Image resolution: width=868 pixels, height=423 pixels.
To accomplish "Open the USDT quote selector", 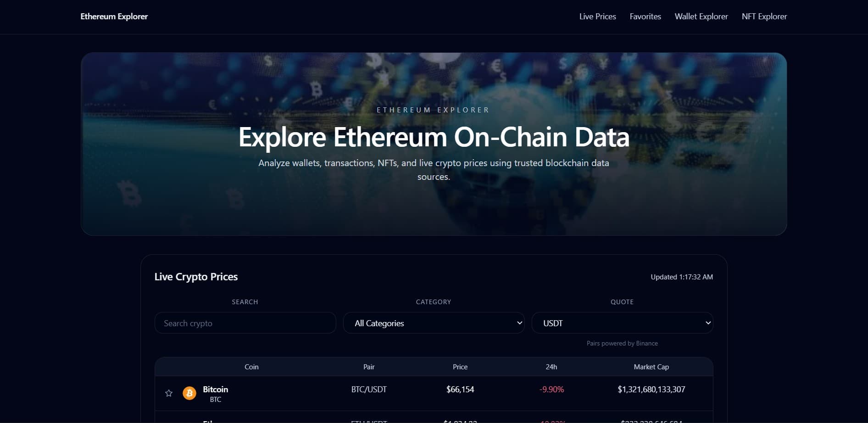I will click(622, 323).
